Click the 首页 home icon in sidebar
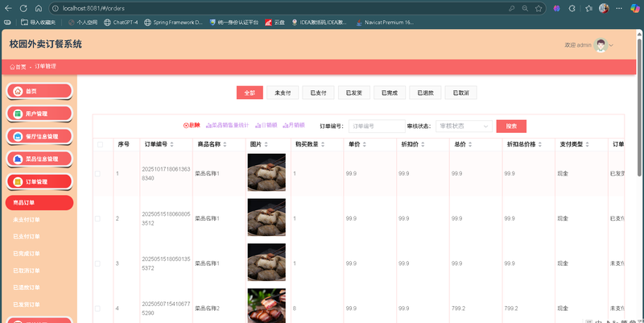644x323 pixels. [18, 91]
